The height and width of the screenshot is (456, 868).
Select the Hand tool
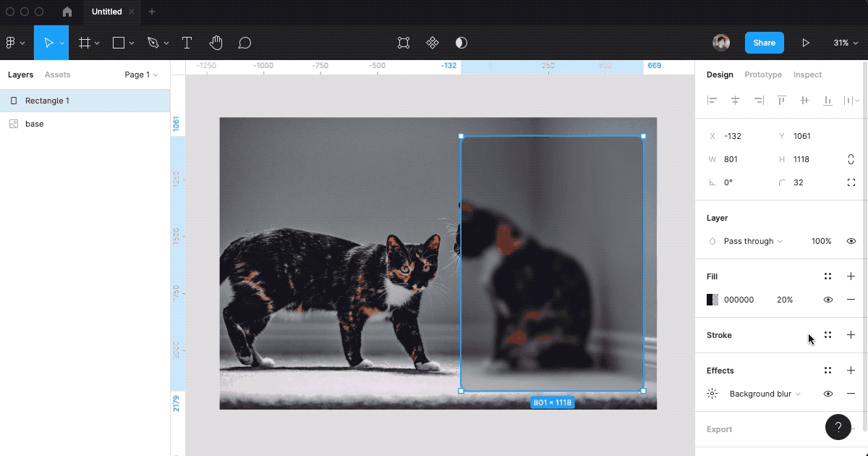(x=216, y=43)
